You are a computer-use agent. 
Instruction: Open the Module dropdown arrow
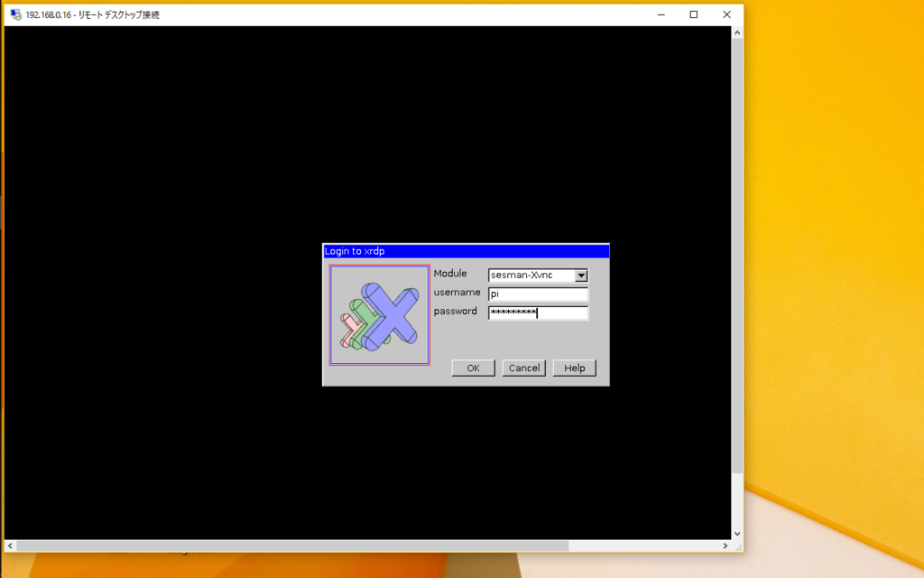pyautogui.click(x=581, y=275)
